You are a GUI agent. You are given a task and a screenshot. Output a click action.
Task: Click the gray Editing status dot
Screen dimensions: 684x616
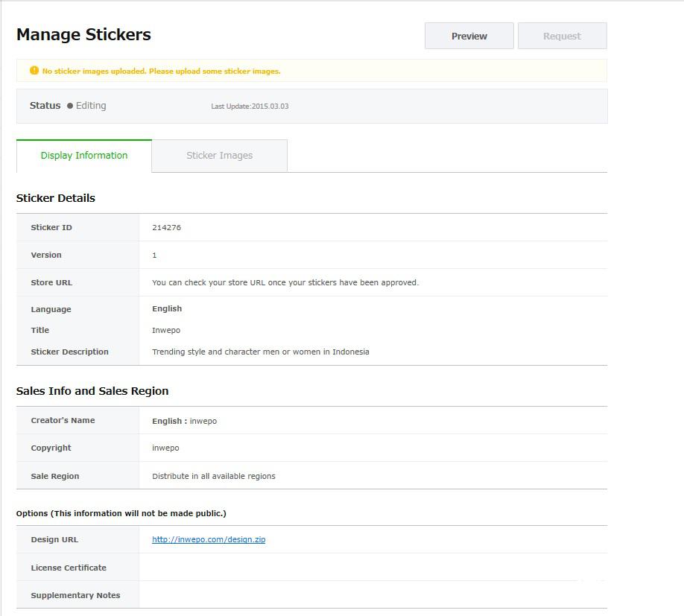(x=70, y=106)
